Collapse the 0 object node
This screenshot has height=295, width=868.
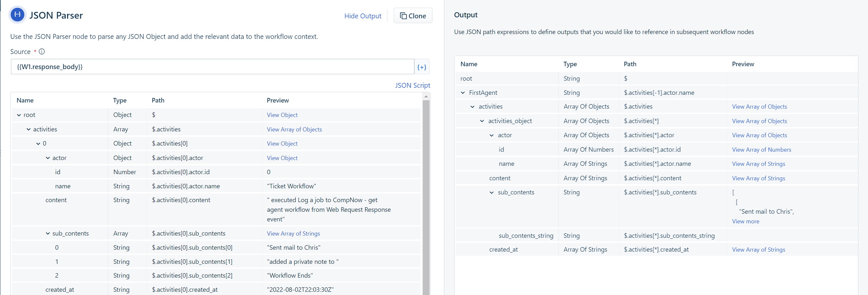38,144
